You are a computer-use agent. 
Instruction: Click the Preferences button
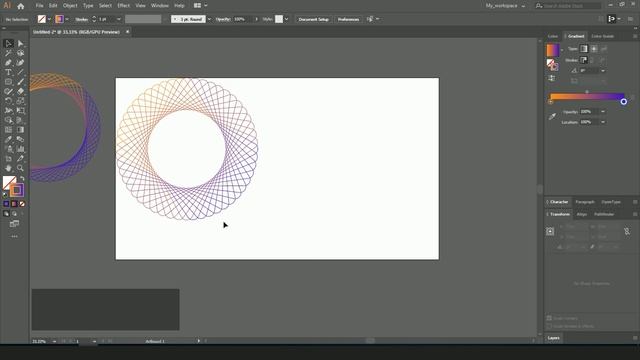coord(348,19)
